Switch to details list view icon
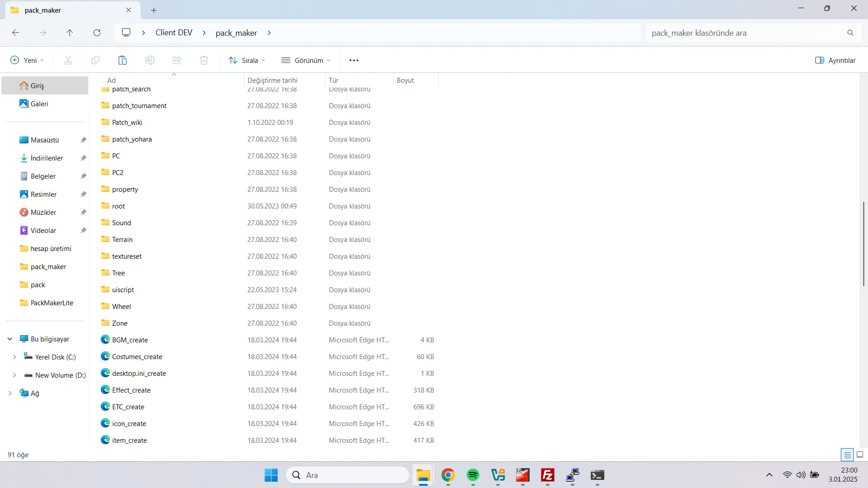The image size is (868, 488). 847,455
